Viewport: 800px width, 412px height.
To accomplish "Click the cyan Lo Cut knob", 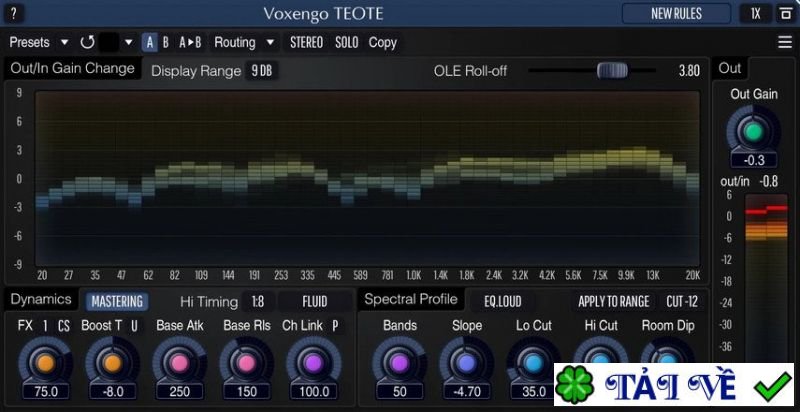I will point(534,363).
